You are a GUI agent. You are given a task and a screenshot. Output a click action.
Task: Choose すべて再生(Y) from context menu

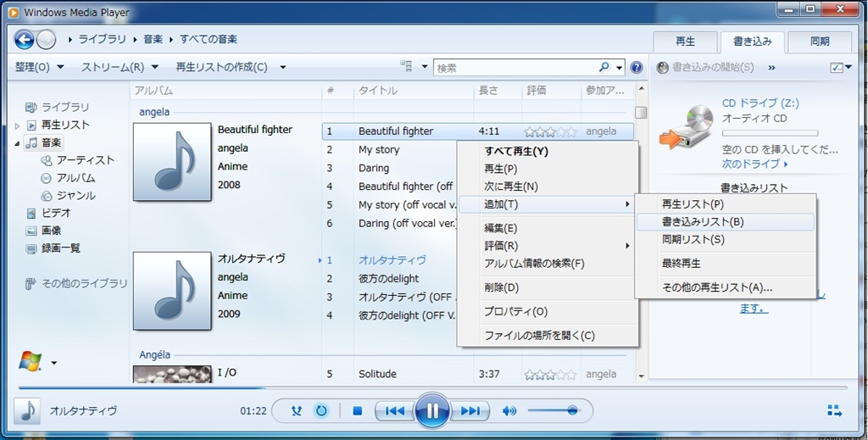coord(548,151)
